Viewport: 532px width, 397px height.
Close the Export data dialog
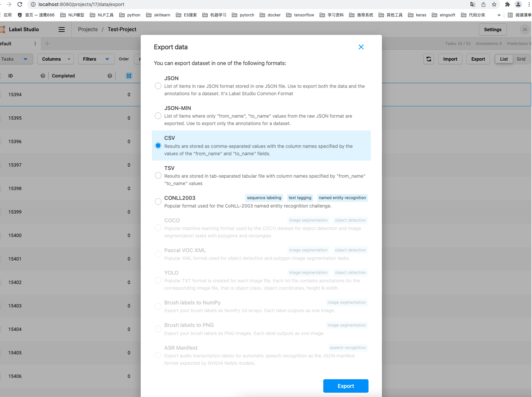361,47
